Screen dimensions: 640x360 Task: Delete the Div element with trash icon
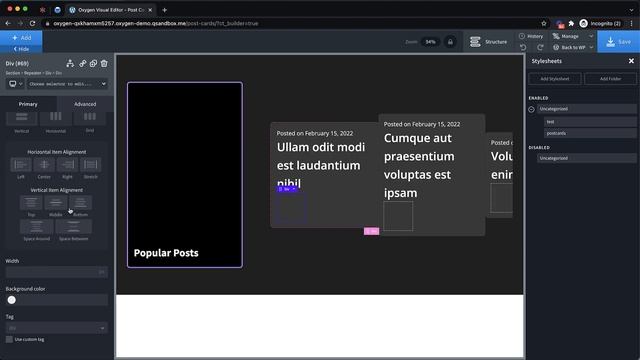point(104,63)
